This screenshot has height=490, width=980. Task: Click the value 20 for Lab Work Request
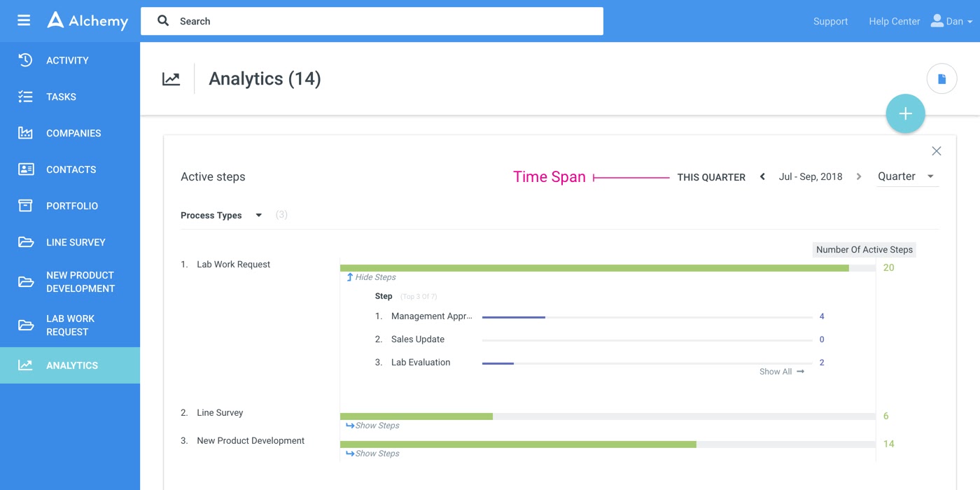tap(888, 267)
